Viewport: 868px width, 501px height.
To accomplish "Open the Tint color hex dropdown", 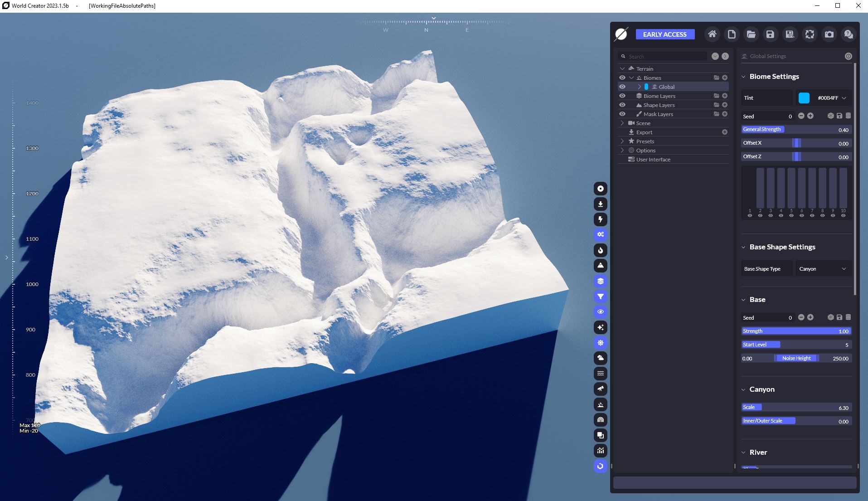I will tap(832, 98).
